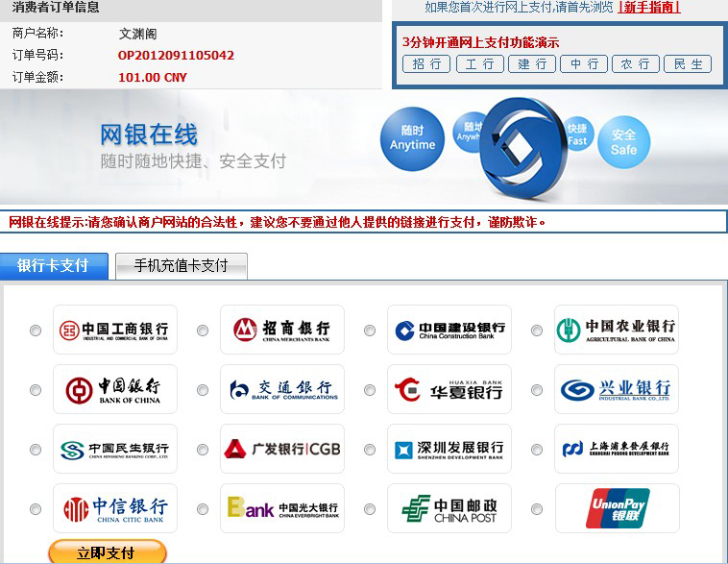Click the UnionPay logo
Viewport: 728px width, 564px height.
point(617,509)
